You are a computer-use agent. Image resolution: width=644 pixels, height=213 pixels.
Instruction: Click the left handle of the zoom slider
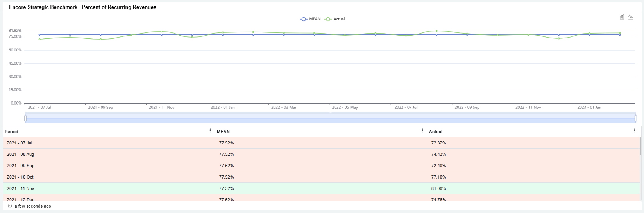pos(25,118)
